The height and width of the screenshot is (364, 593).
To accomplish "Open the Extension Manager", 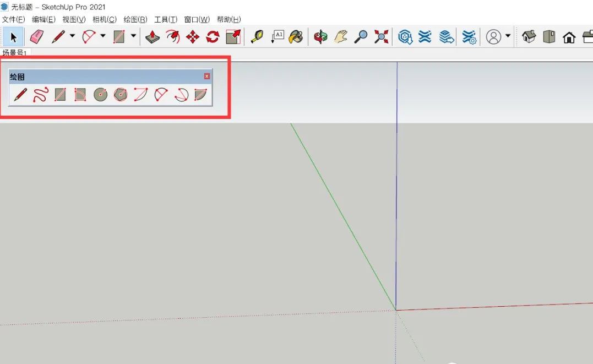I will [x=469, y=37].
